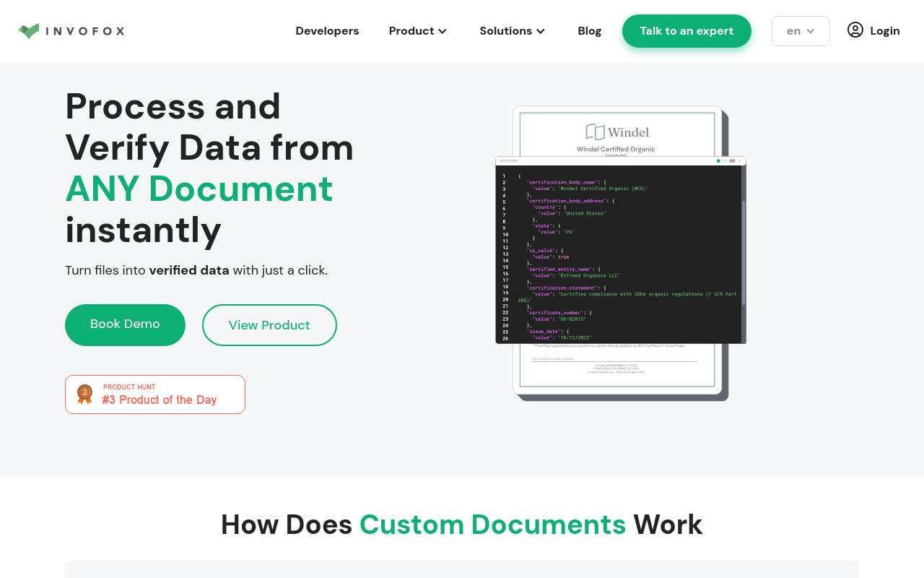Viewport: 924px width, 578px height.
Task: Click the Windel book logo on document
Action: point(595,131)
